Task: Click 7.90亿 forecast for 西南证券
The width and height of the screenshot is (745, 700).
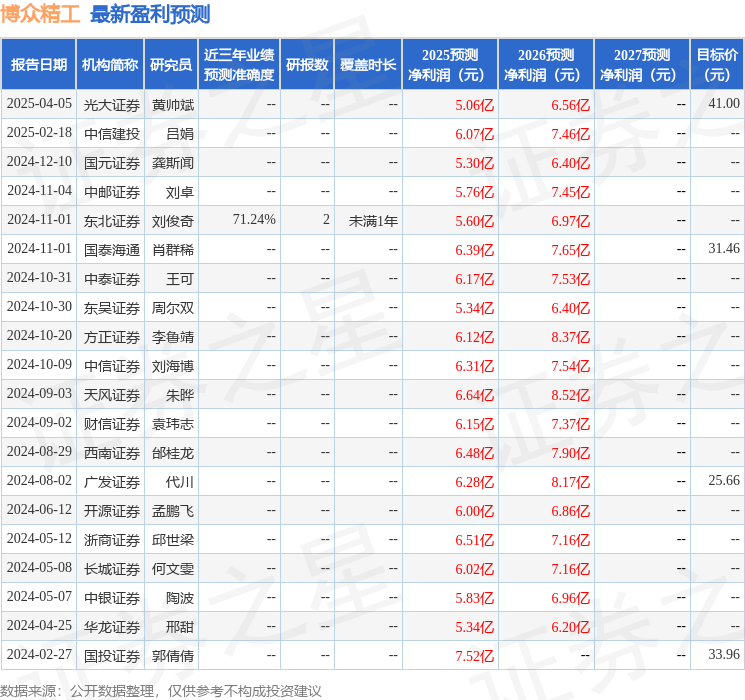Action: point(571,453)
